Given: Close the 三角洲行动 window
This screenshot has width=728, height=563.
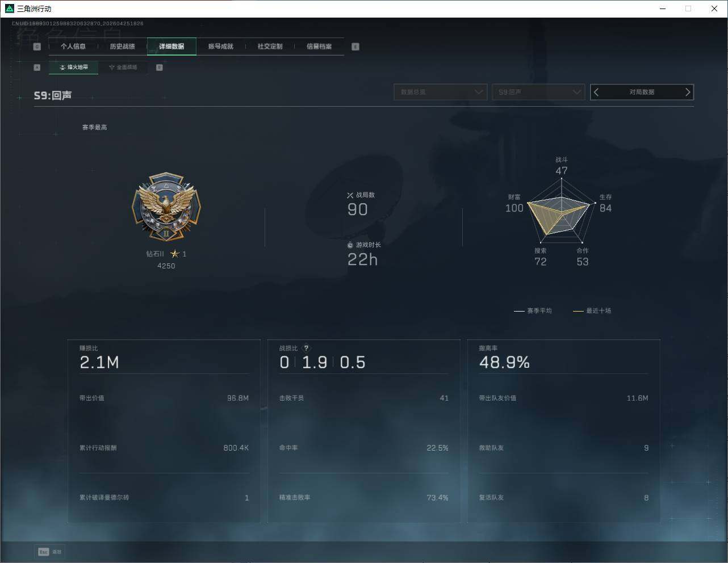Looking at the screenshot, I should [x=714, y=9].
